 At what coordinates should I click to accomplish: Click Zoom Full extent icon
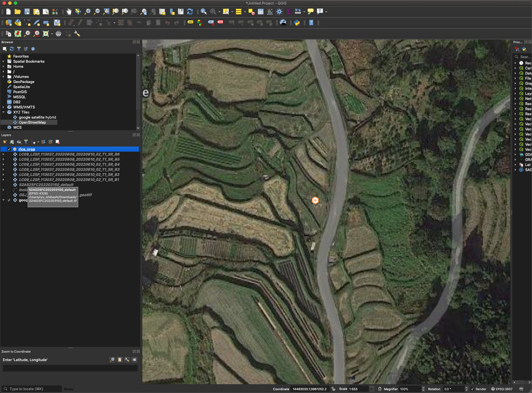tap(106, 12)
